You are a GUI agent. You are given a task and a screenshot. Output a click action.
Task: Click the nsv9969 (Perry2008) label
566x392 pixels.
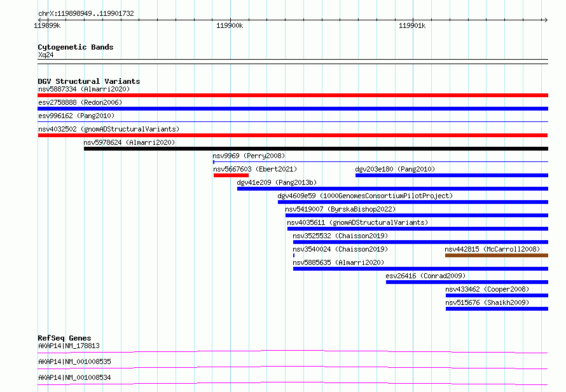249,156
